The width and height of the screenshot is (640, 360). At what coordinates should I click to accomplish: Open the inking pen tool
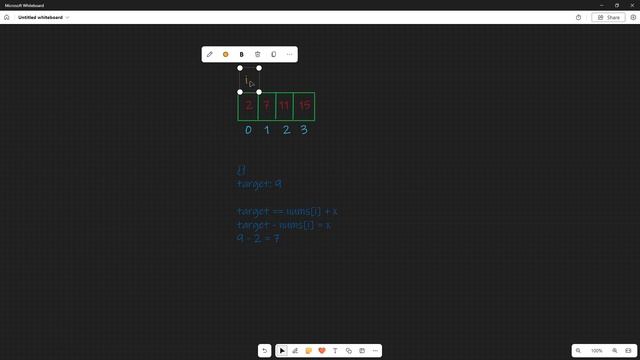tap(295, 351)
